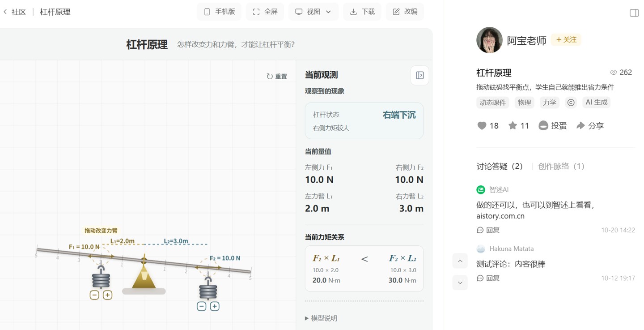Click the 下载 download button
The width and height of the screenshot is (644, 330).
tap(362, 12)
